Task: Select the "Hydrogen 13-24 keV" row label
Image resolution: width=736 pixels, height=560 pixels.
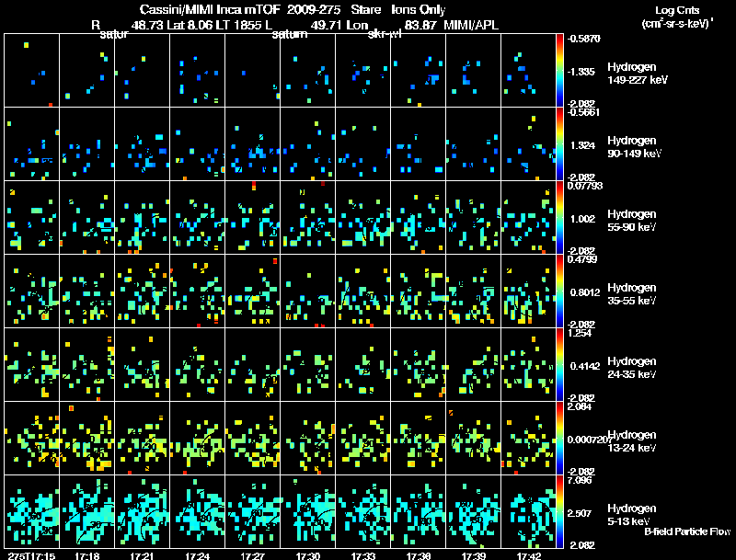Action: click(631, 441)
